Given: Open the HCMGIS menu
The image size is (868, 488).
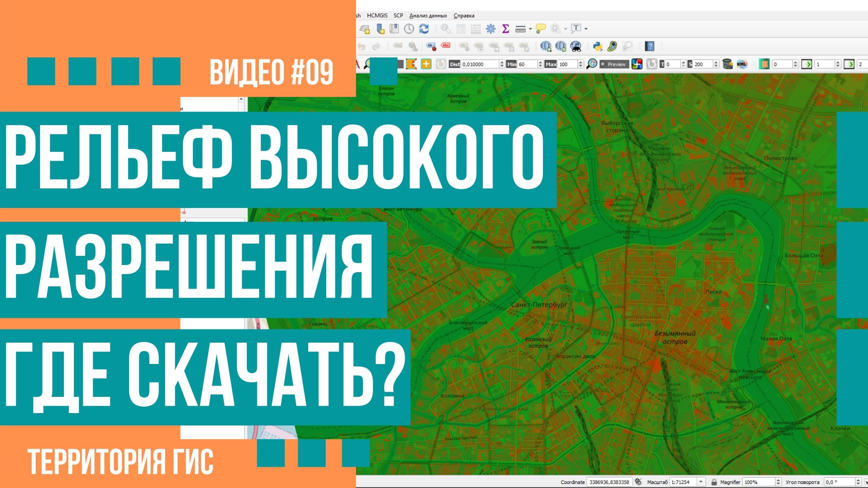Looking at the screenshot, I should point(377,16).
